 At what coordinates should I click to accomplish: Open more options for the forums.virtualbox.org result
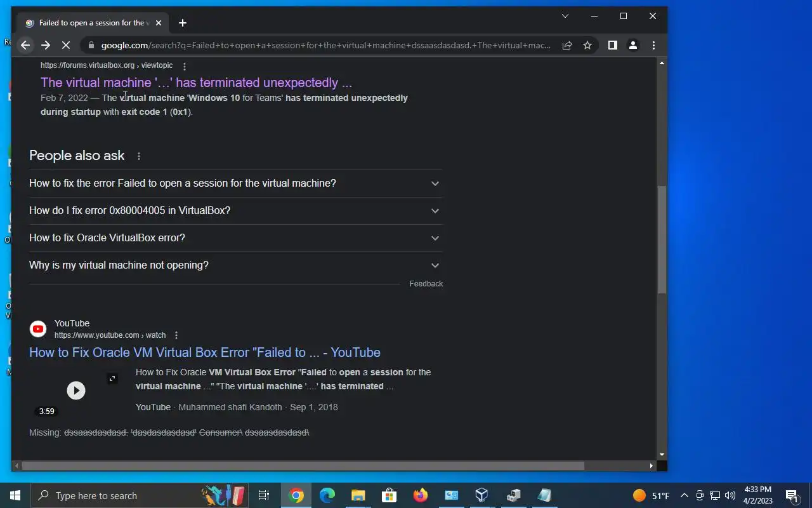pos(185,66)
